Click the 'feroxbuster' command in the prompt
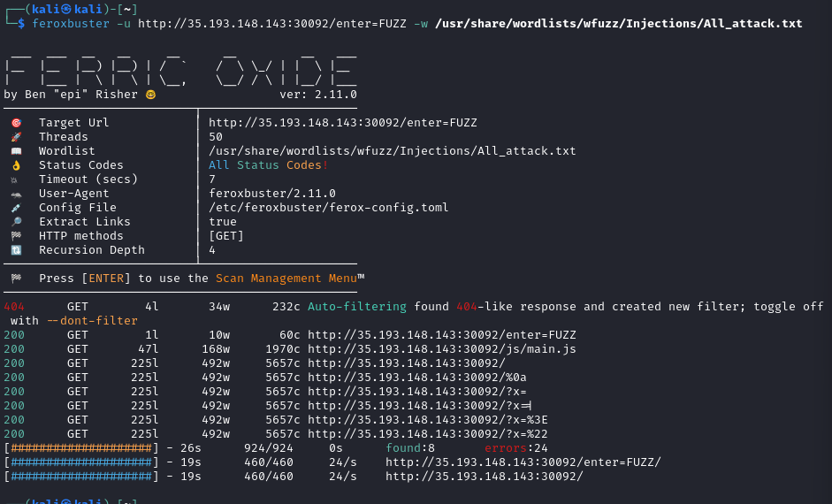Screen dimensions: 832x504 [x=71, y=23]
